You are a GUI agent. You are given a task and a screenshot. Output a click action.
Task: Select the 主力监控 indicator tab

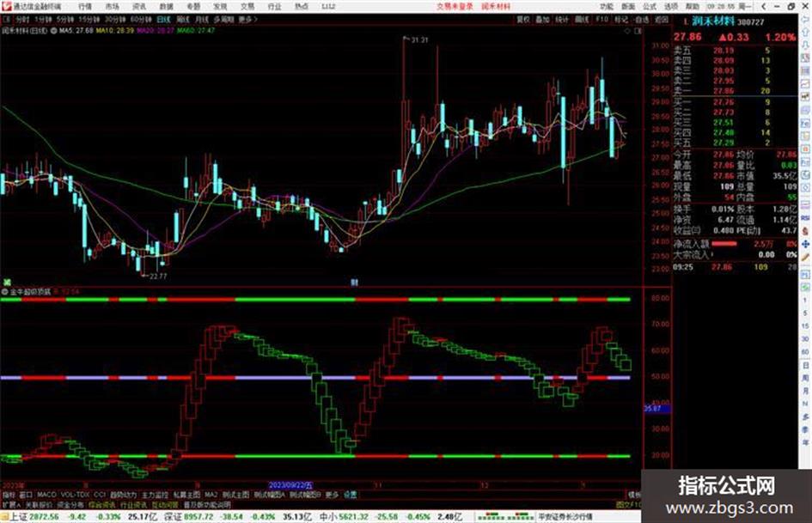coord(155,495)
